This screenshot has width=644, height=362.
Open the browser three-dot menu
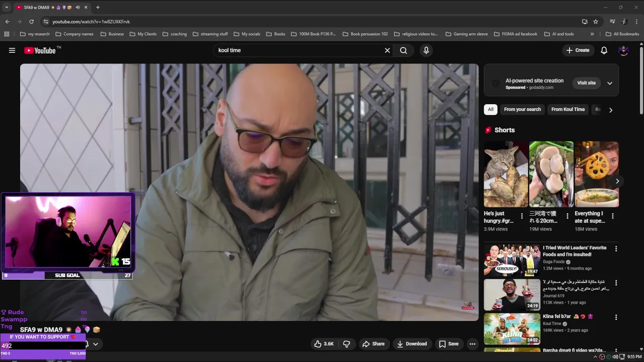point(637,22)
